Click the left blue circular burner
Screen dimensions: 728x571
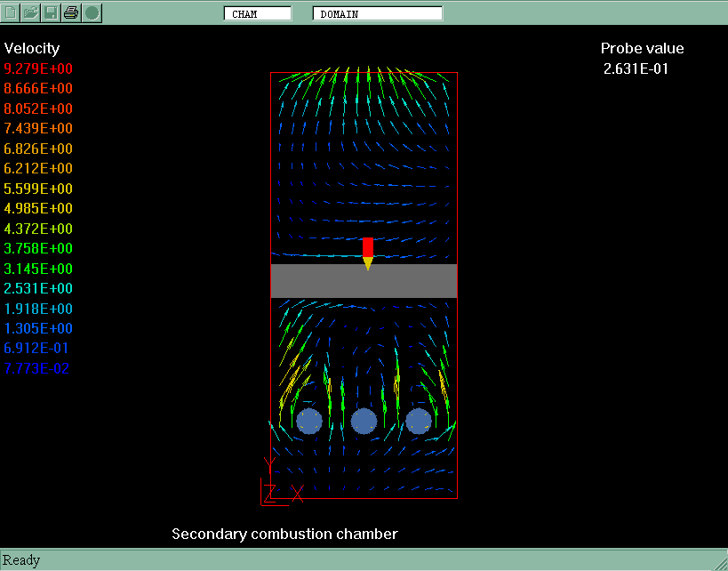click(308, 421)
